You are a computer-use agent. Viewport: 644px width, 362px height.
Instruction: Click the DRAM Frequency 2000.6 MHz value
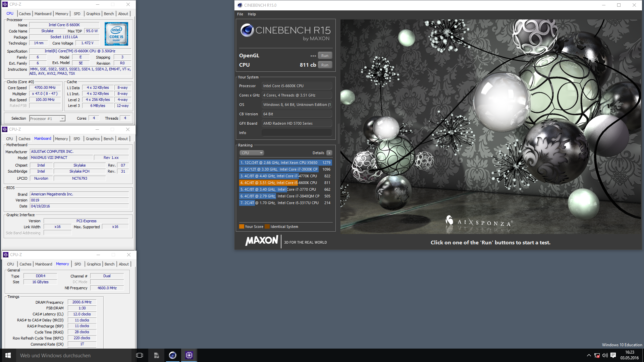click(82, 302)
